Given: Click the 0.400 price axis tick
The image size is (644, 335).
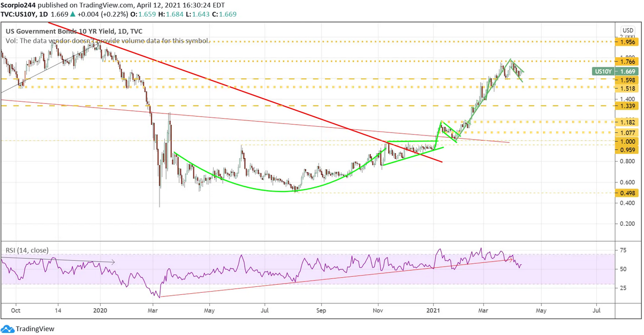Looking at the screenshot, I should click(627, 203).
